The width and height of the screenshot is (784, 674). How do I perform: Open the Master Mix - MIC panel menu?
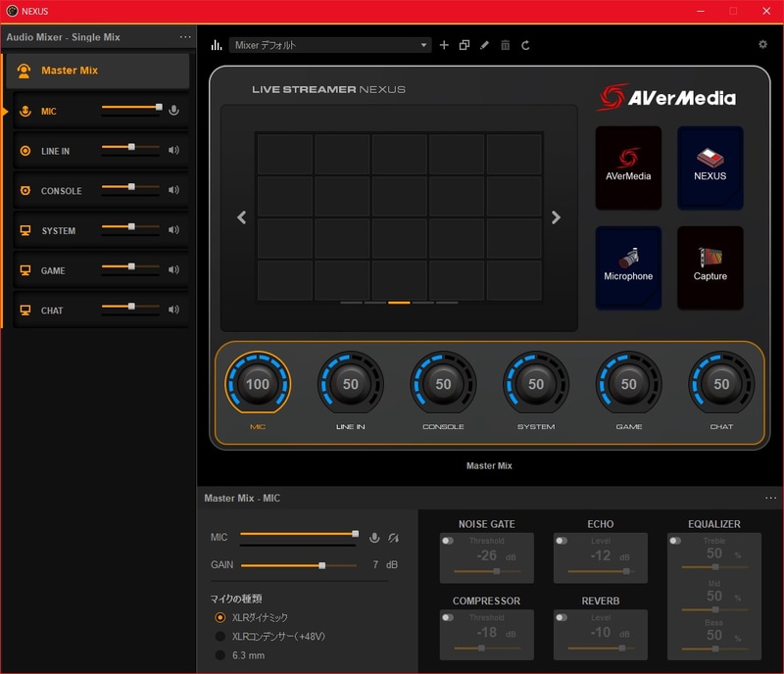tap(770, 498)
